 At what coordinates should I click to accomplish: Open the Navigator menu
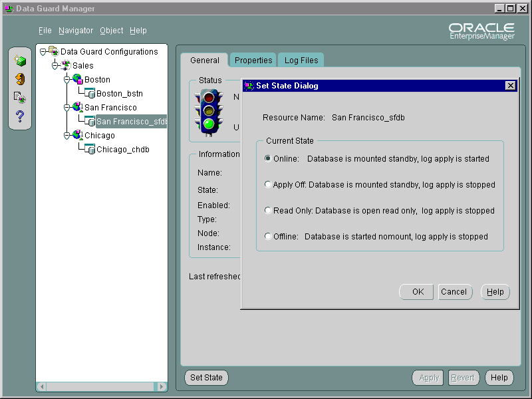pos(76,31)
